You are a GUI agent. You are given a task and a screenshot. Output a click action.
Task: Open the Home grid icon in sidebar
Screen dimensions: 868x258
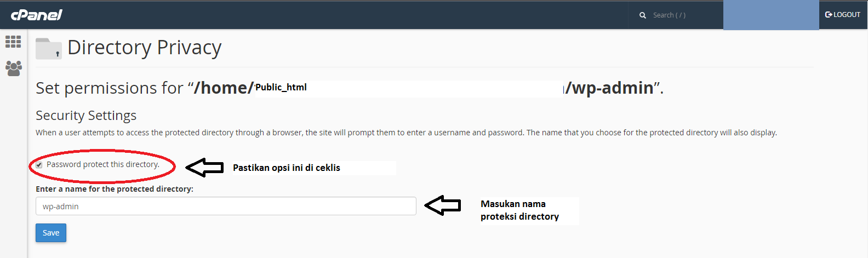coord(13,42)
